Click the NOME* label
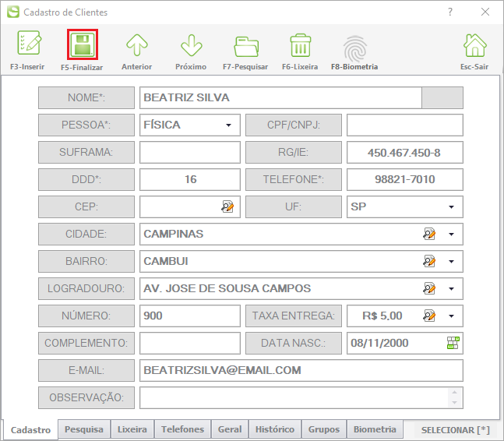Screen dimensions: 504x441 pyautogui.click(x=86, y=97)
